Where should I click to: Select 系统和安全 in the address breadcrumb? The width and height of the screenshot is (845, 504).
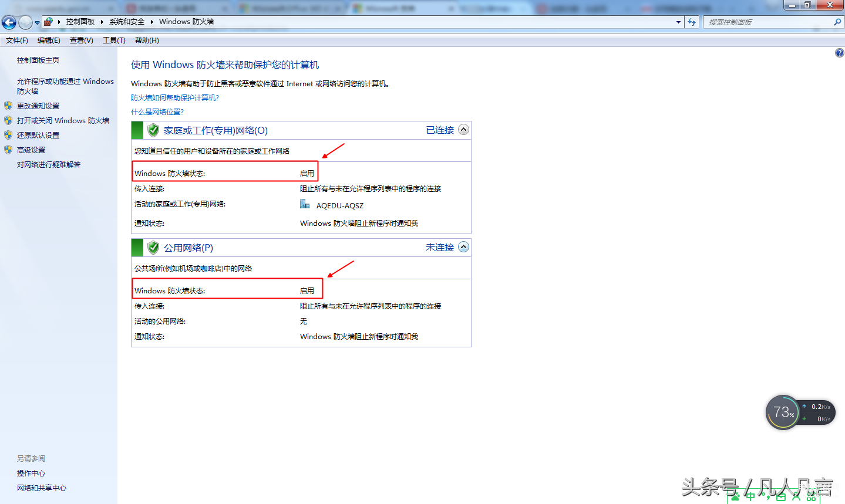coord(127,22)
